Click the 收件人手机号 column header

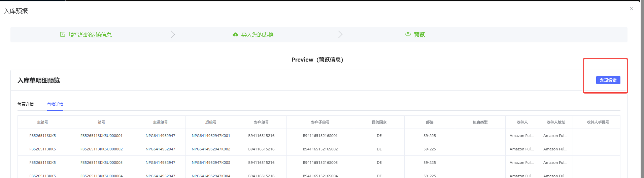(598, 122)
